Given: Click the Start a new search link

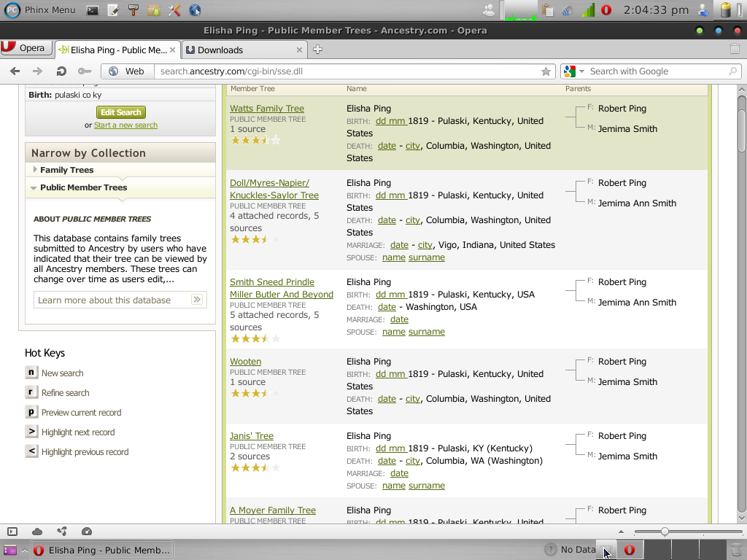Looking at the screenshot, I should point(125,125).
